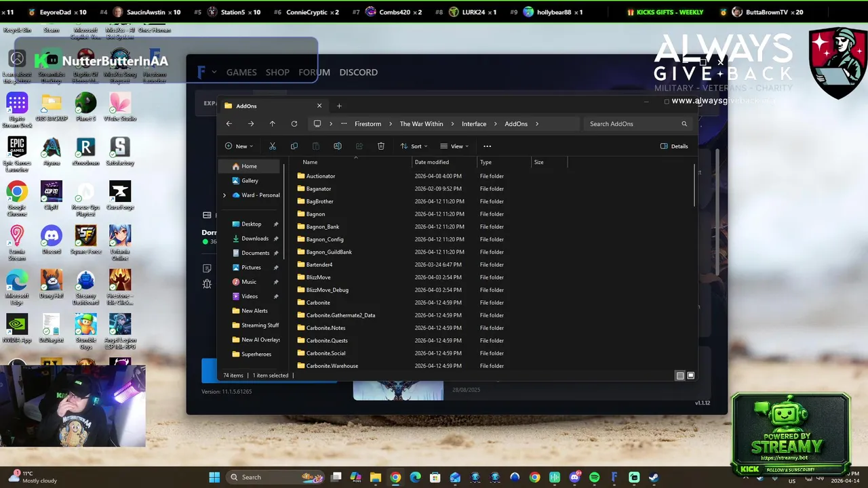
Task: Open Streamy Dashboard desktop shortcut
Action: click(x=86, y=287)
